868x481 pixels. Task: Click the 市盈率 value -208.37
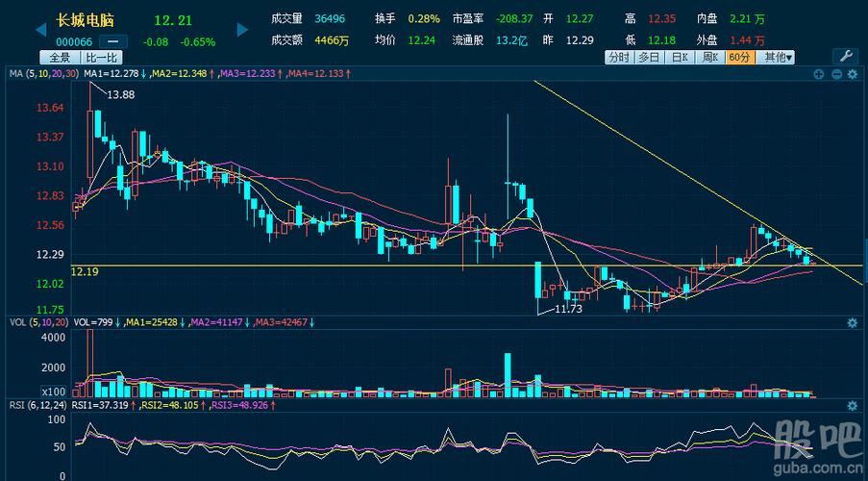coord(514,19)
